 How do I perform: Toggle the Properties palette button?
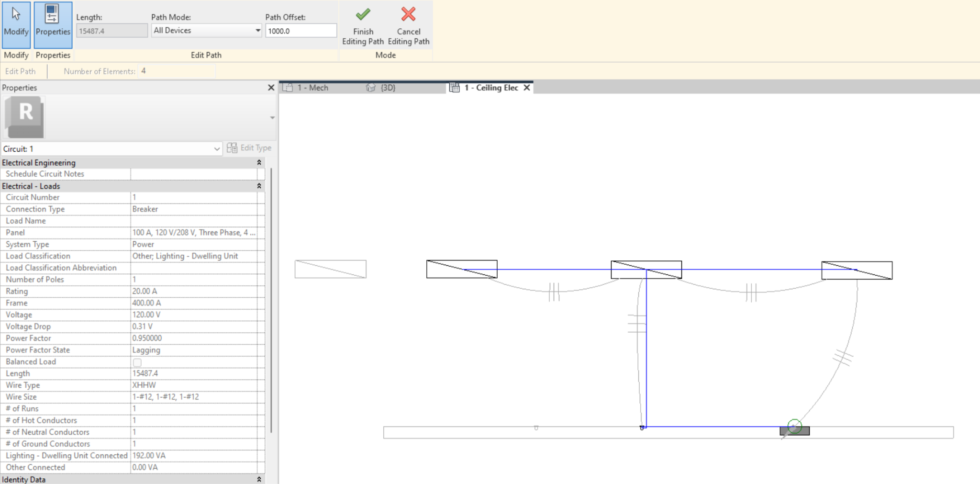(53, 25)
